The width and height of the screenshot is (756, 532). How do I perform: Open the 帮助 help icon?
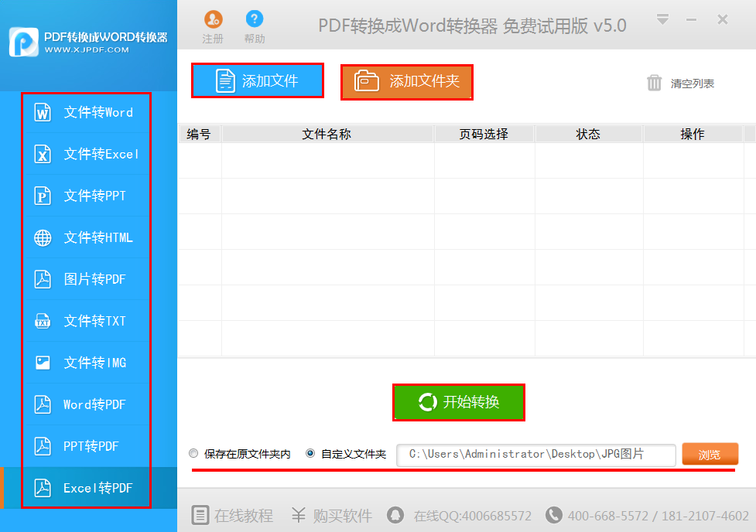pyautogui.click(x=255, y=19)
